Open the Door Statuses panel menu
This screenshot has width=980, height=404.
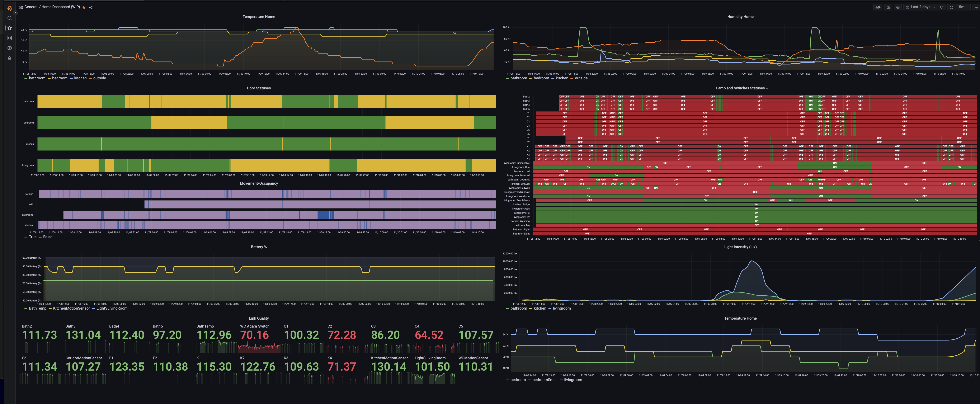(259, 88)
